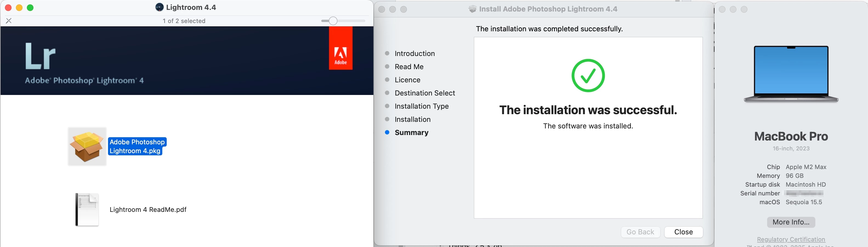Click the '16-inch, 2023' model text
Image resolution: width=868 pixels, height=247 pixels.
pos(791,148)
